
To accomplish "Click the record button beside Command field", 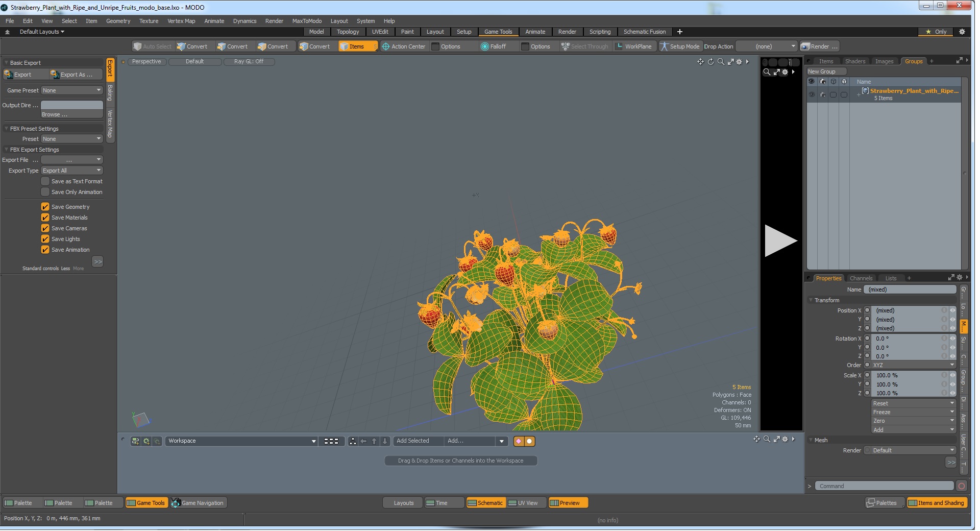I will click(962, 486).
